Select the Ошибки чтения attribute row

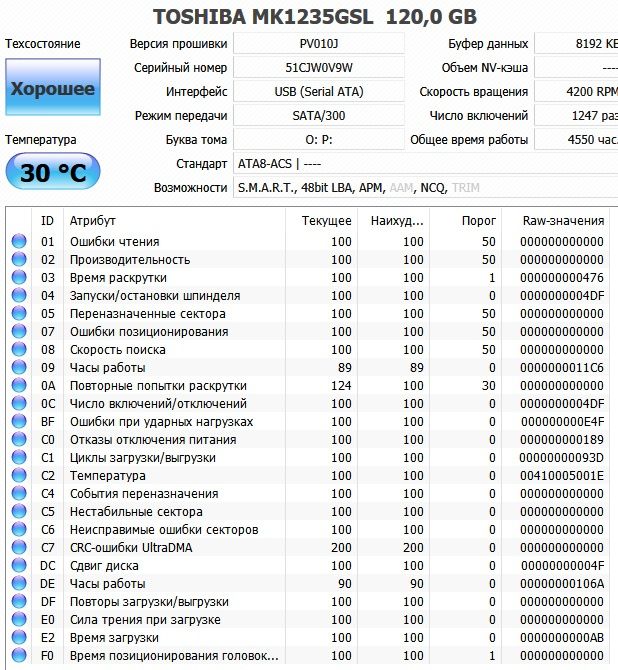pyautogui.click(x=308, y=241)
